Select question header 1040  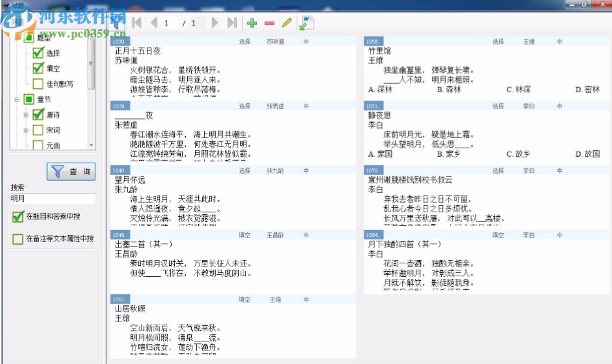coord(233,170)
